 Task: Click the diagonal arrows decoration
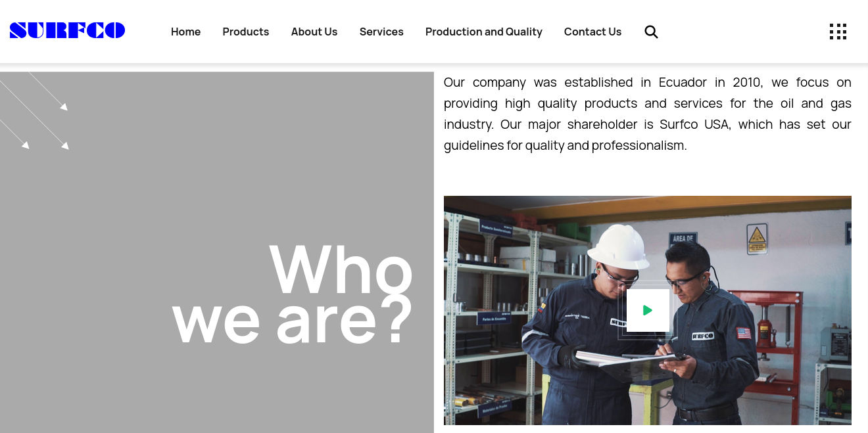[x=36, y=110]
